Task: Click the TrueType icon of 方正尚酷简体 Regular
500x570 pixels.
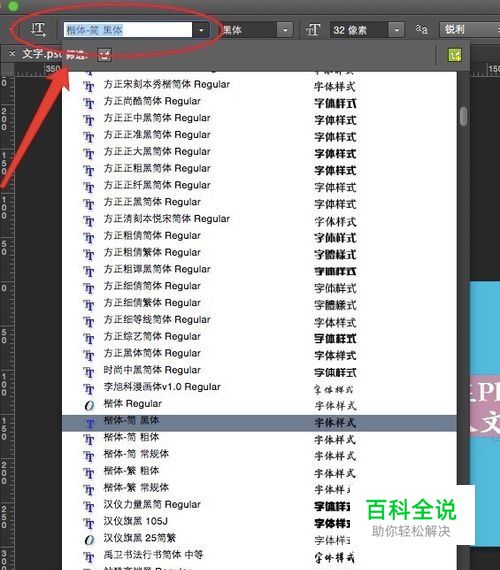Action: 89,103
